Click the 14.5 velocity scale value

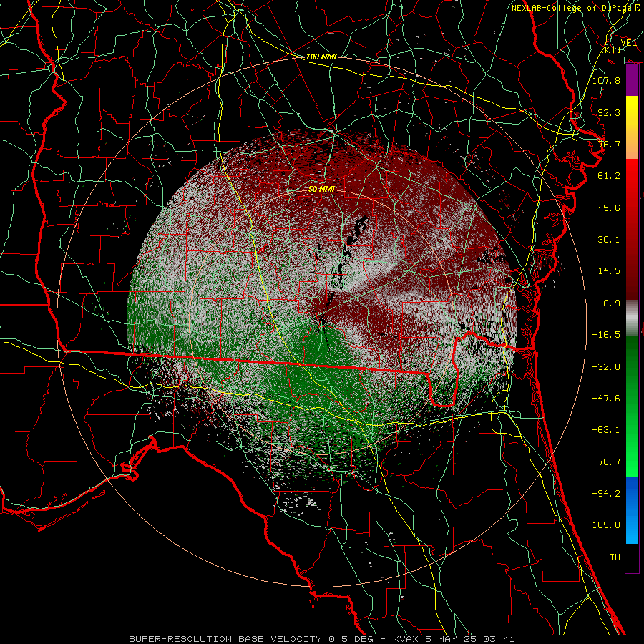(x=609, y=271)
